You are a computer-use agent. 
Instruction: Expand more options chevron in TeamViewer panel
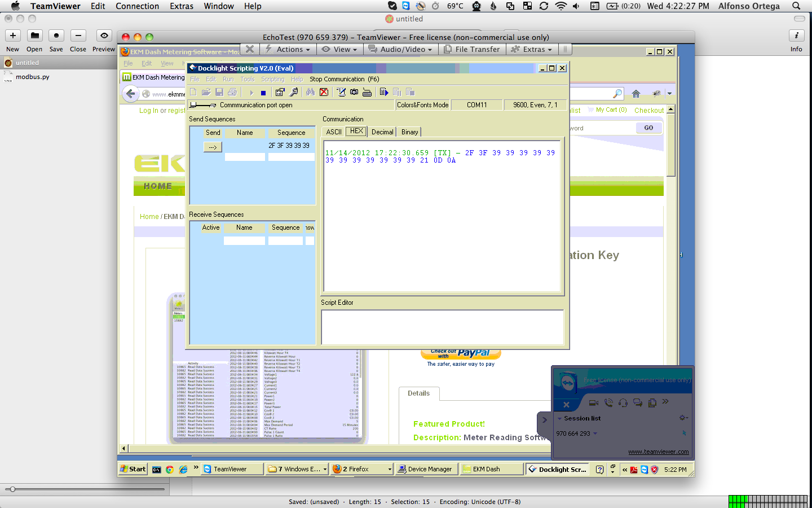pyautogui.click(x=665, y=401)
